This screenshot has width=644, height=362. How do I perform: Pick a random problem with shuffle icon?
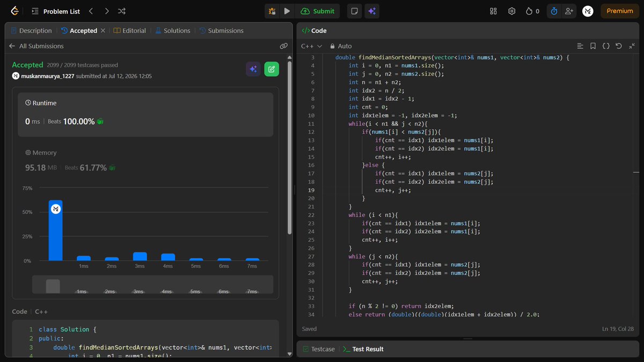click(122, 11)
